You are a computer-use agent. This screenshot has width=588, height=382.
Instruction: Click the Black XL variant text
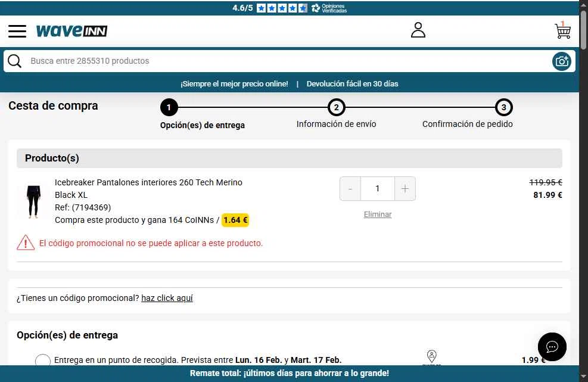pyautogui.click(x=71, y=195)
